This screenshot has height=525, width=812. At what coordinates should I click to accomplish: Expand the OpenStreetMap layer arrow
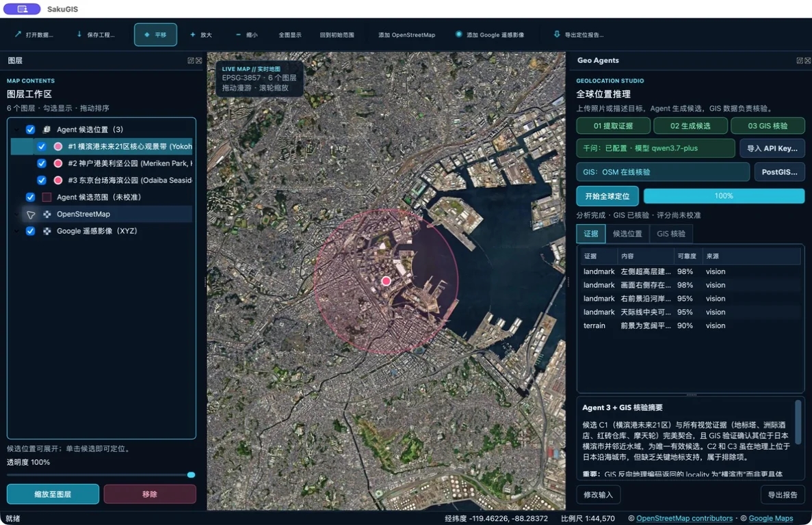[x=16, y=214]
